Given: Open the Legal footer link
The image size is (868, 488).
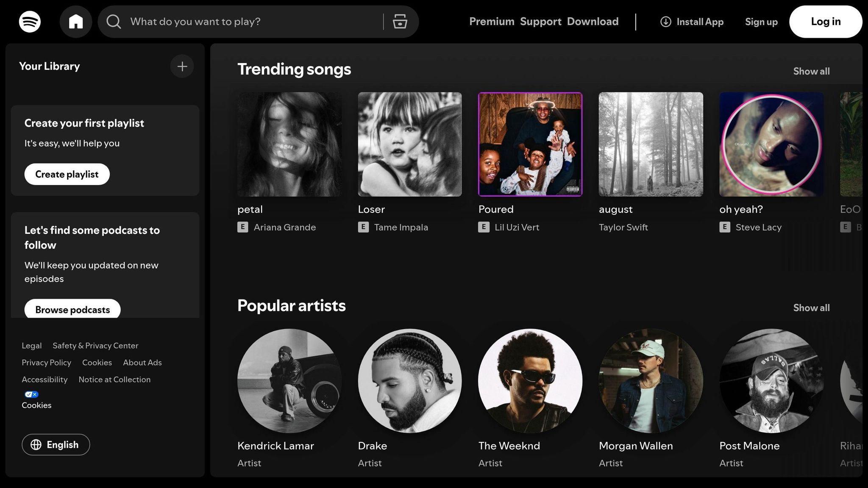Looking at the screenshot, I should click(x=32, y=346).
